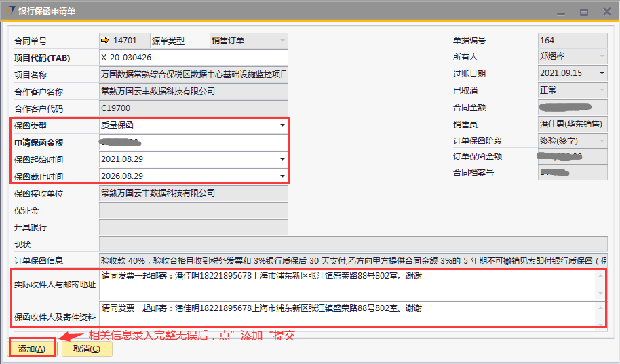Click scroll-up arrow of 保函收件人及寄件资料 box
Viewport: 620px width, 364px height.
pos(600,308)
